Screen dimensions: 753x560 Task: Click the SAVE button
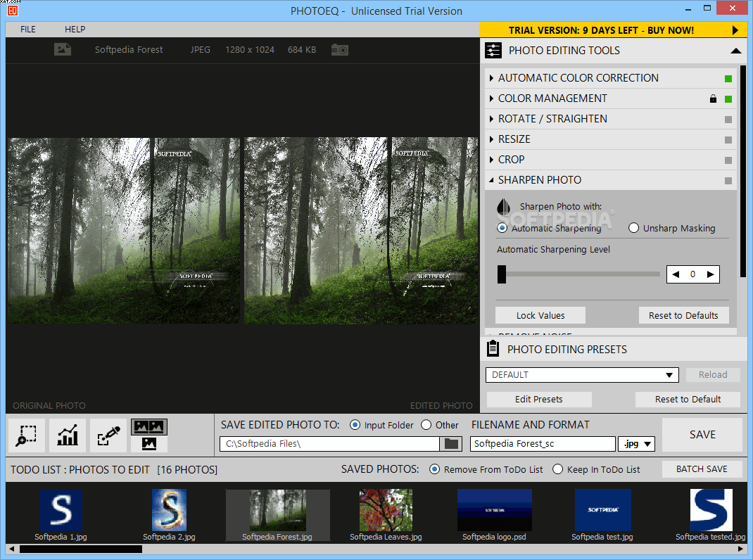pyautogui.click(x=702, y=435)
